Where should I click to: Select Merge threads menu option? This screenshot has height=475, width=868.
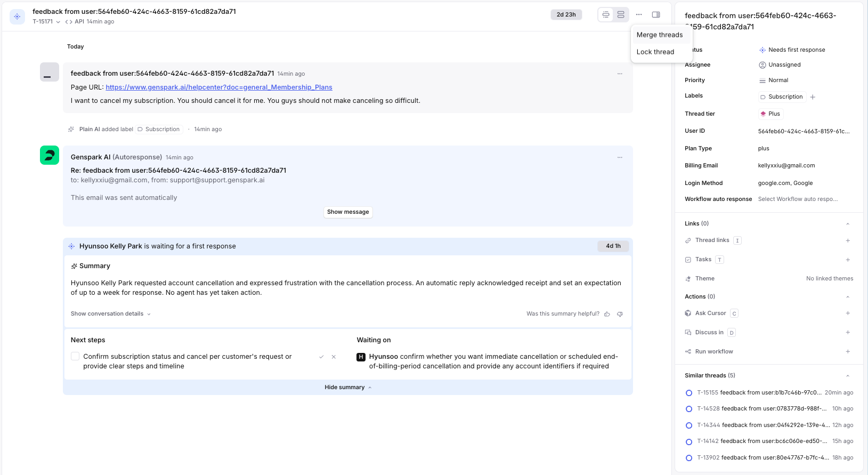(x=659, y=35)
